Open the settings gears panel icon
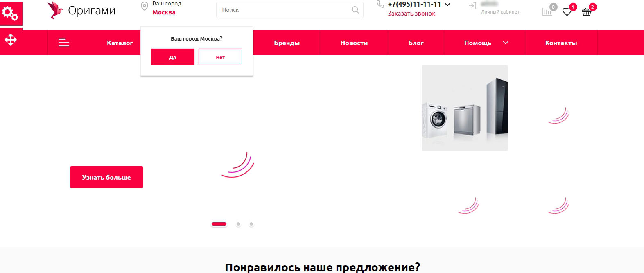Screen dimensions: 644x273 pos(10,14)
